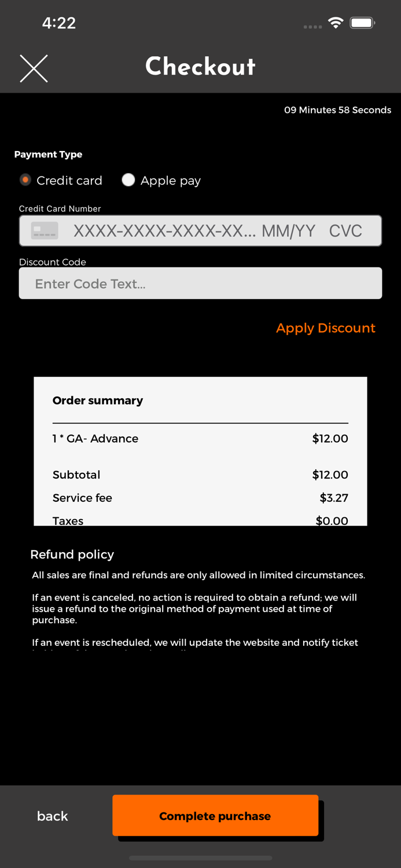Tap the credit card icon in card field

click(45, 231)
